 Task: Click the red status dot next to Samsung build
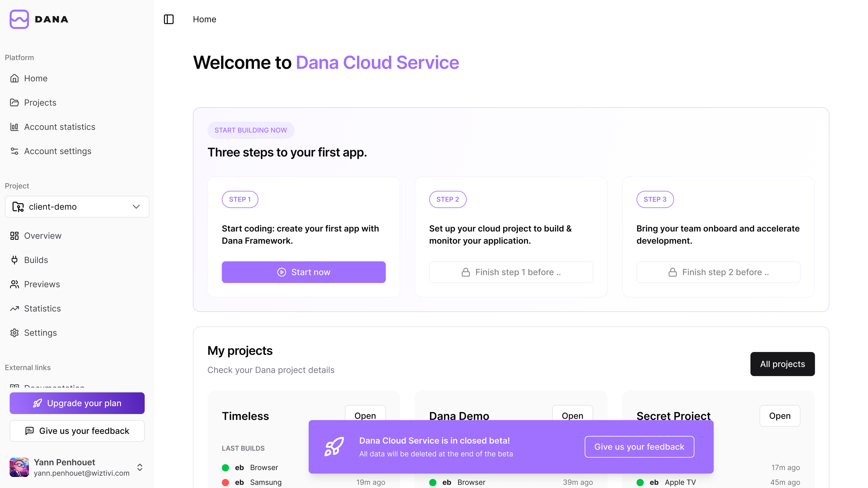pyautogui.click(x=226, y=482)
